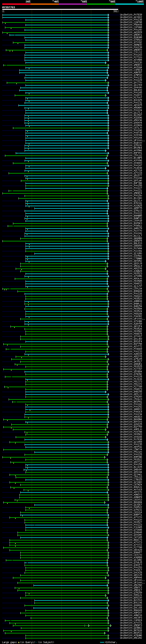Click the UniRef100_B8LN33 label

pyautogui.click(x=131, y=90)
